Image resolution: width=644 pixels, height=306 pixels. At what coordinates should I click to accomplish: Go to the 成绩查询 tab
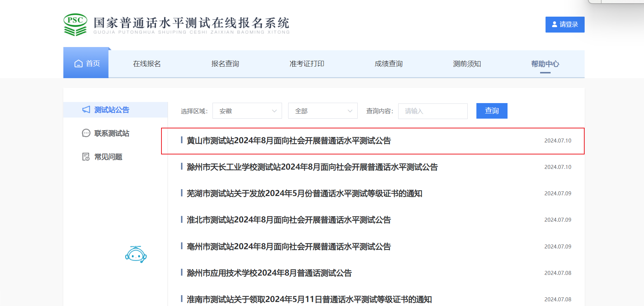(388, 64)
